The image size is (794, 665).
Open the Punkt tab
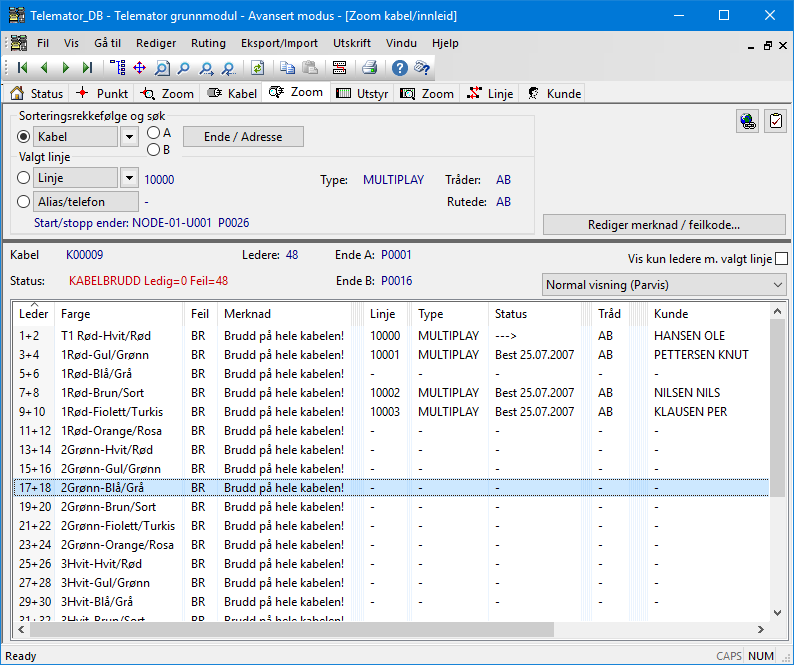(102, 93)
